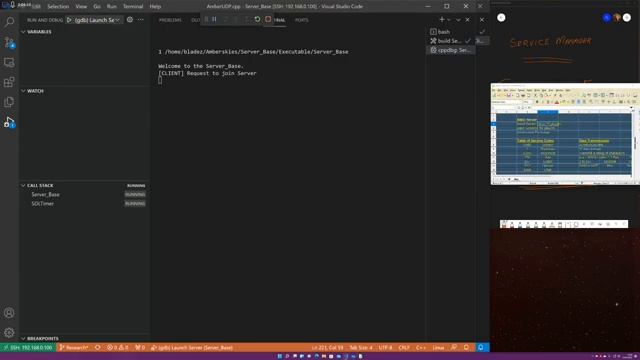Open the Terminal menu
The width and height of the screenshot is (640, 360).
pos(133,7)
